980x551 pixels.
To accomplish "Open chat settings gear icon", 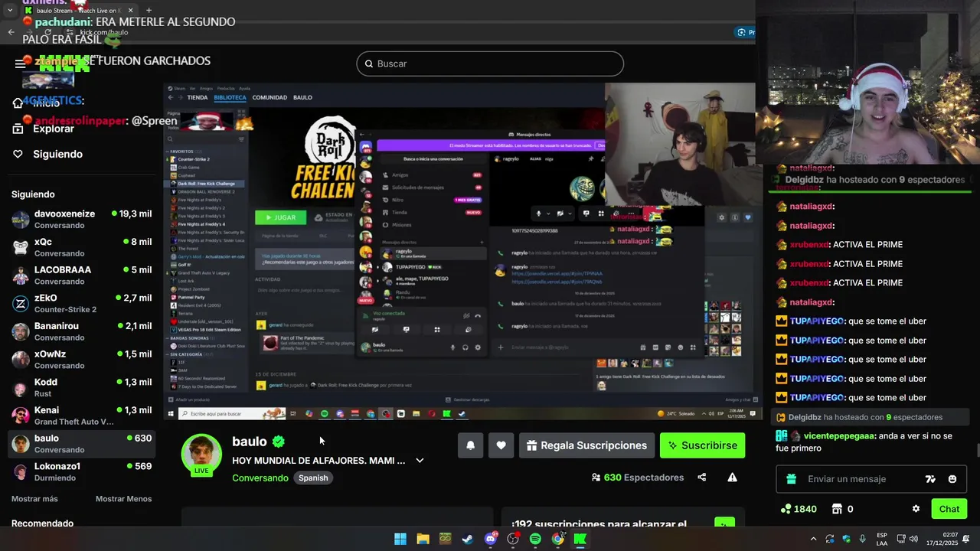I will pos(916,509).
